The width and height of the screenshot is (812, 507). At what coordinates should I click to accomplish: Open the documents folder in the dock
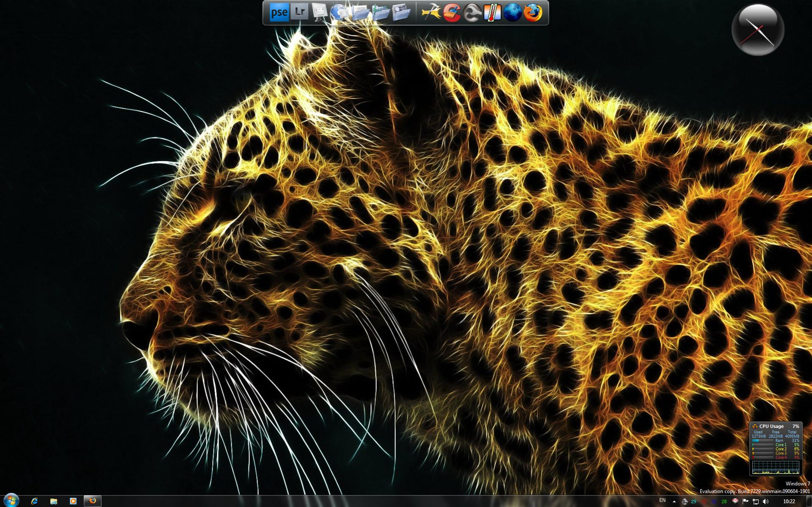point(360,12)
